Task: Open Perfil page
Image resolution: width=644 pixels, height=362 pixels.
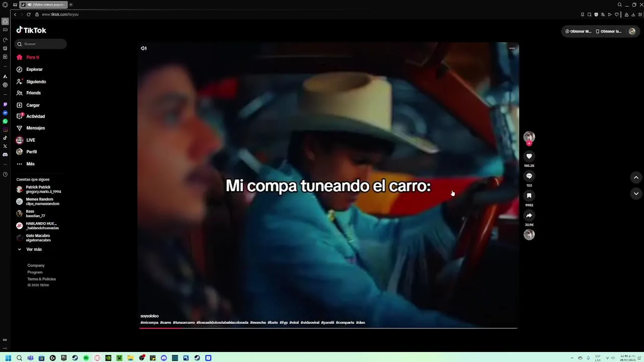Action: pyautogui.click(x=27, y=152)
